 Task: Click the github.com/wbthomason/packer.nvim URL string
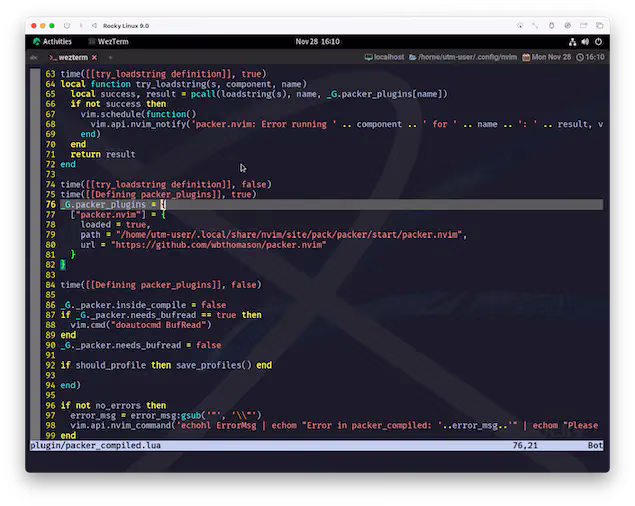219,245
